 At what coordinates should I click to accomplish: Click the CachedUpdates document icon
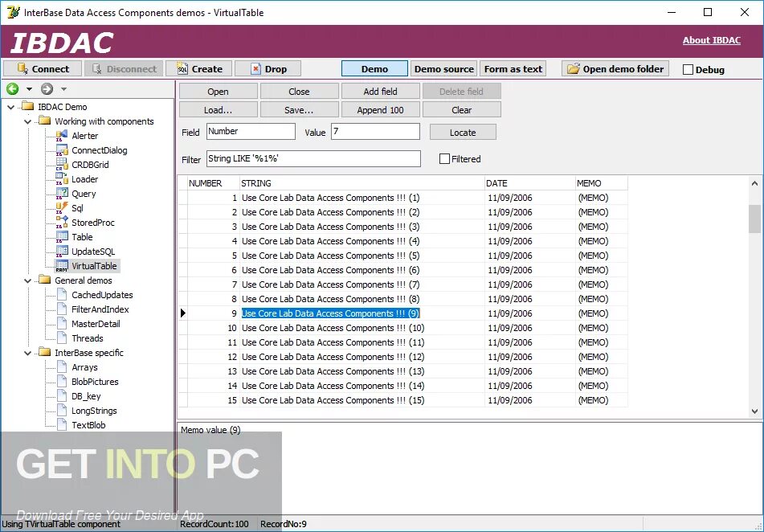pyautogui.click(x=62, y=294)
